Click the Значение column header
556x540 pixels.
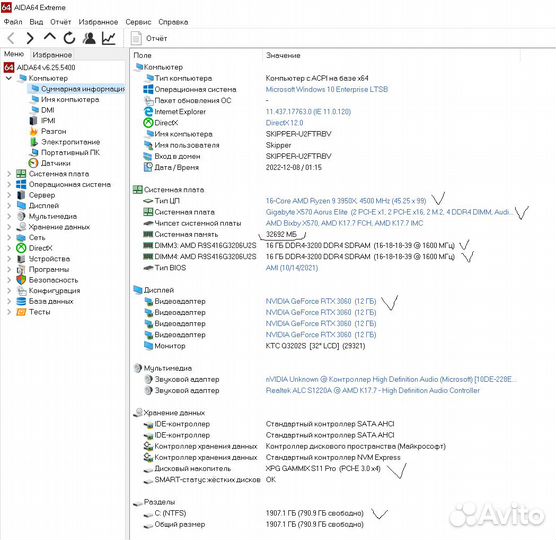click(283, 55)
